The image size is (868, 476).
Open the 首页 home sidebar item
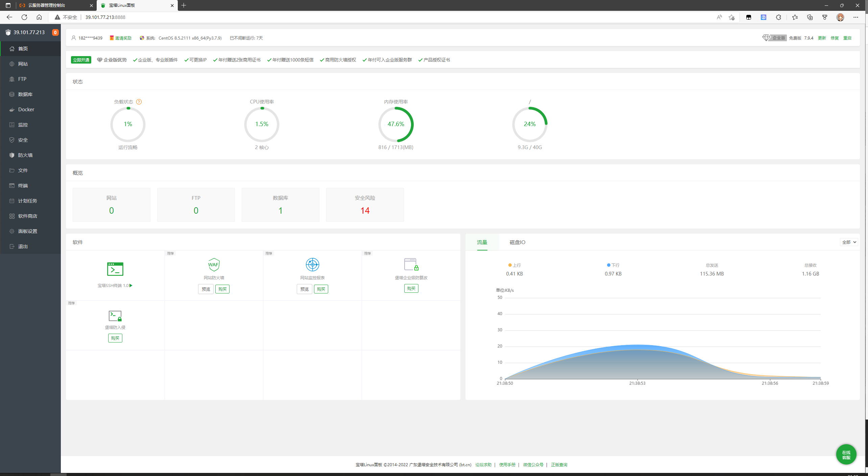point(30,49)
